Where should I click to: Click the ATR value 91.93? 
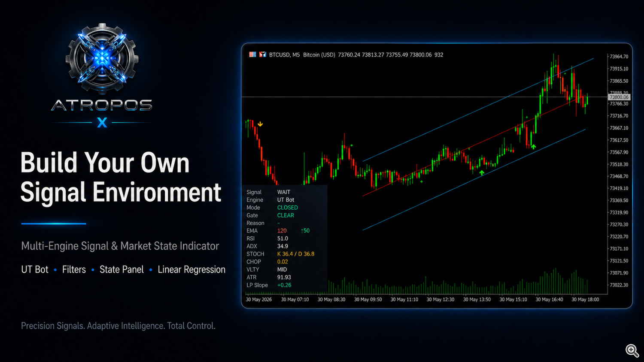(284, 277)
